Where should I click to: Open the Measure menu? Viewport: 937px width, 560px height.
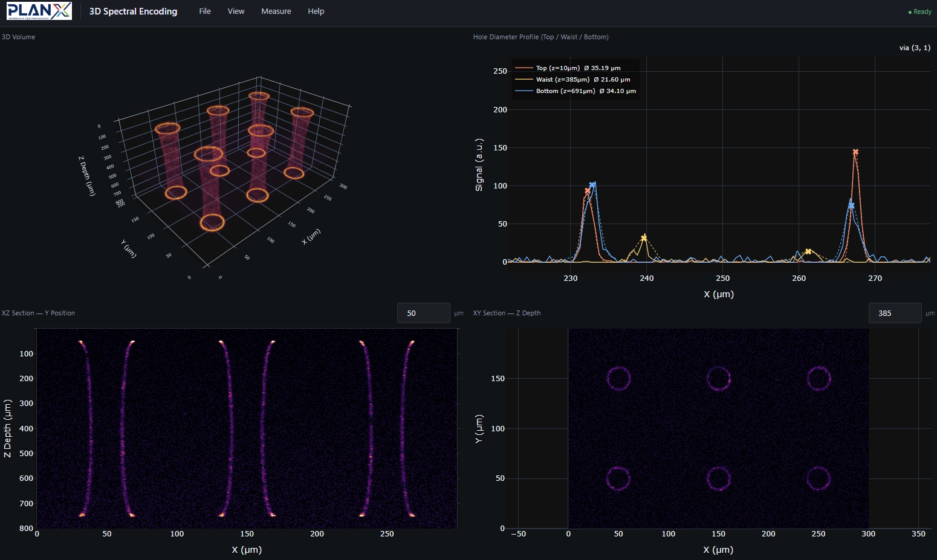(x=276, y=11)
